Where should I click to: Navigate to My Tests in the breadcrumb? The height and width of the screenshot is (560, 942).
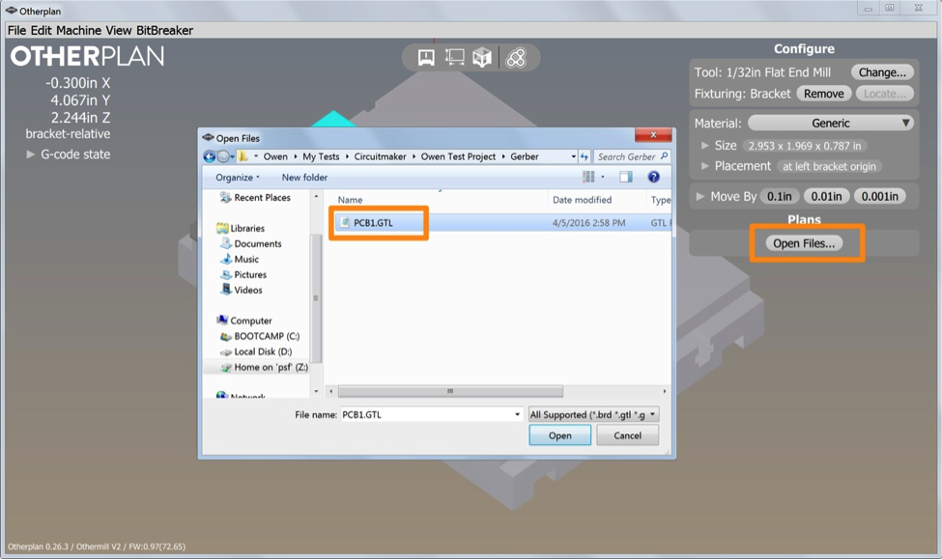(321, 156)
